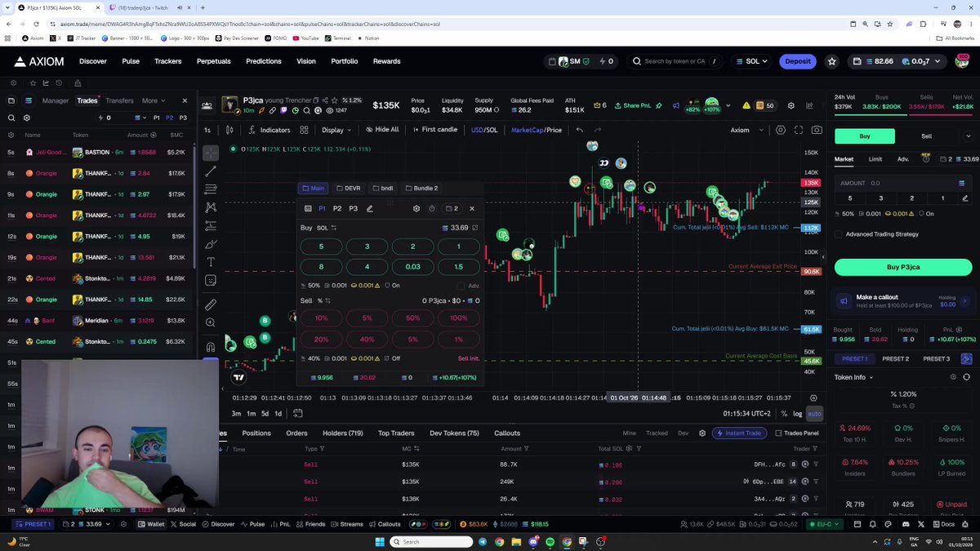Choose the zoom-in chart tool

(x=211, y=322)
